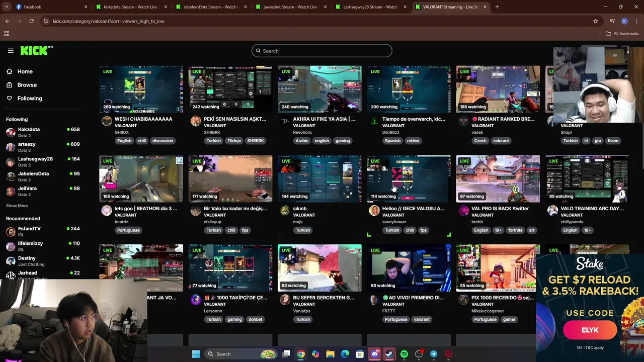Click the KICK logo
This screenshot has height=362, width=644.
(x=37, y=50)
